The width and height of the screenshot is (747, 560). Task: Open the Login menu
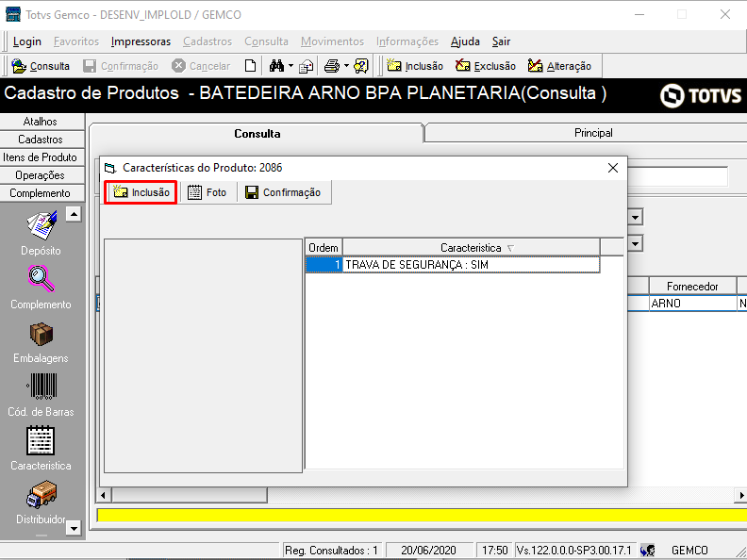27,41
